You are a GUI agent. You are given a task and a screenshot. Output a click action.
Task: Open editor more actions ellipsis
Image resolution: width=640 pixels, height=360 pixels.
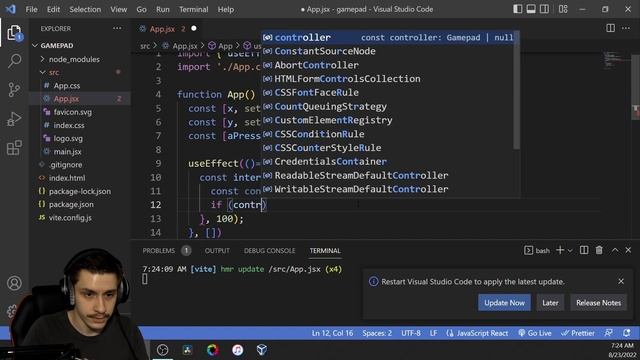626,28
